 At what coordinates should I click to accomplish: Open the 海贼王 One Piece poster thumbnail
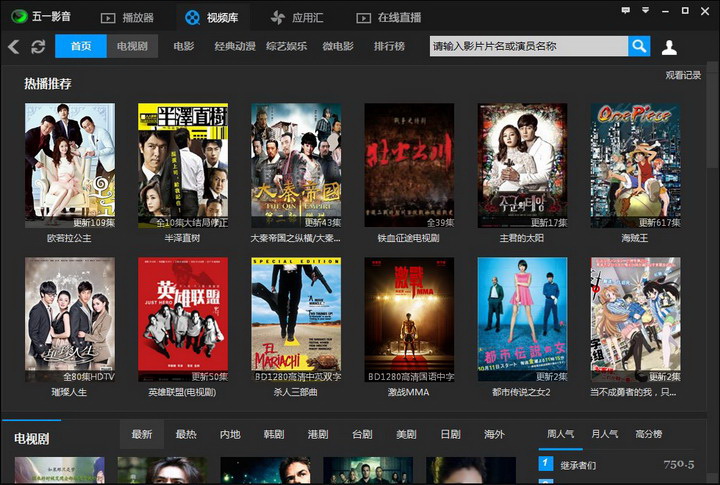pos(636,165)
